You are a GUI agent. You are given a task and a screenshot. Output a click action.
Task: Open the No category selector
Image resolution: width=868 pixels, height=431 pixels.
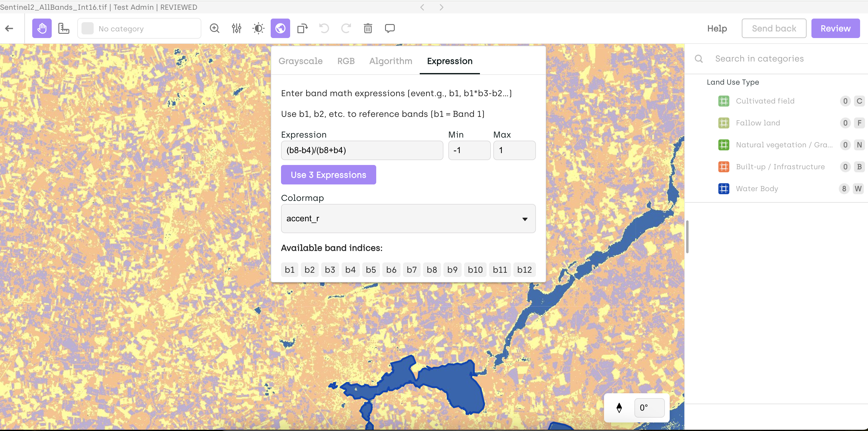tap(140, 29)
